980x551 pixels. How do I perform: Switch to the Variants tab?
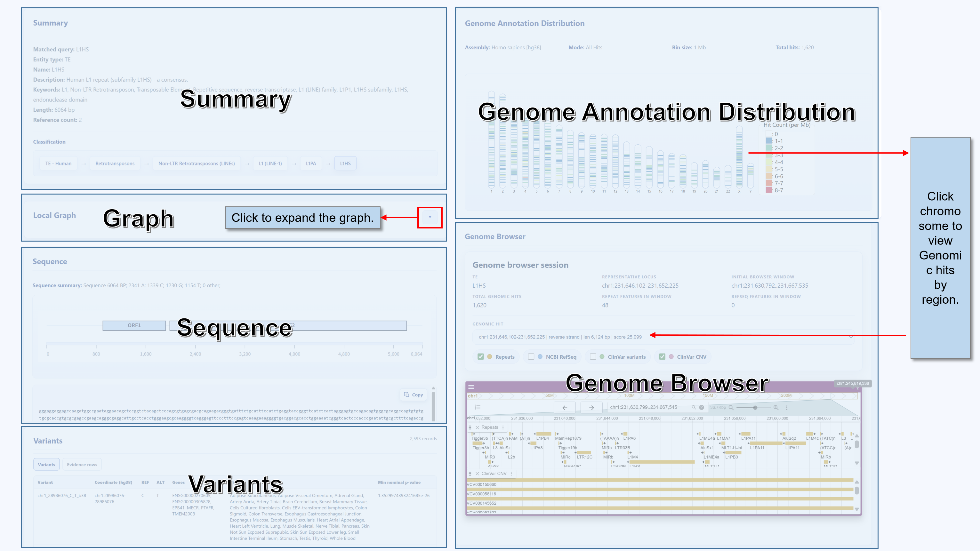pyautogui.click(x=46, y=464)
